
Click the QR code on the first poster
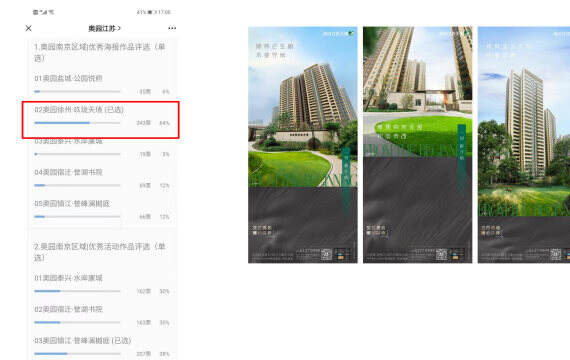(x=326, y=255)
